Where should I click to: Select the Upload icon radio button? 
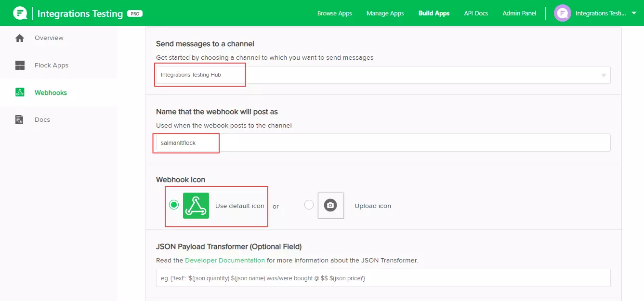[309, 205]
